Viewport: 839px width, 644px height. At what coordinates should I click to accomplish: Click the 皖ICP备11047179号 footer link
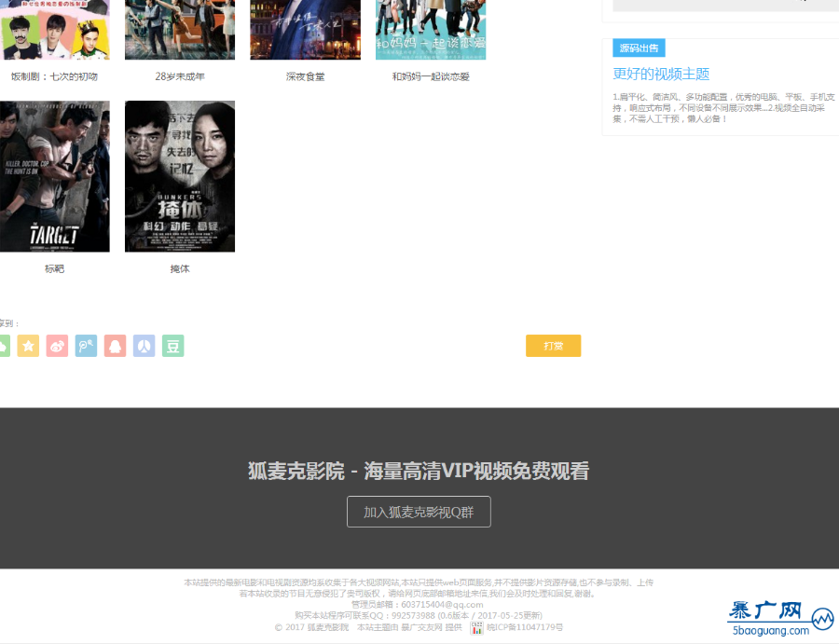[524, 627]
